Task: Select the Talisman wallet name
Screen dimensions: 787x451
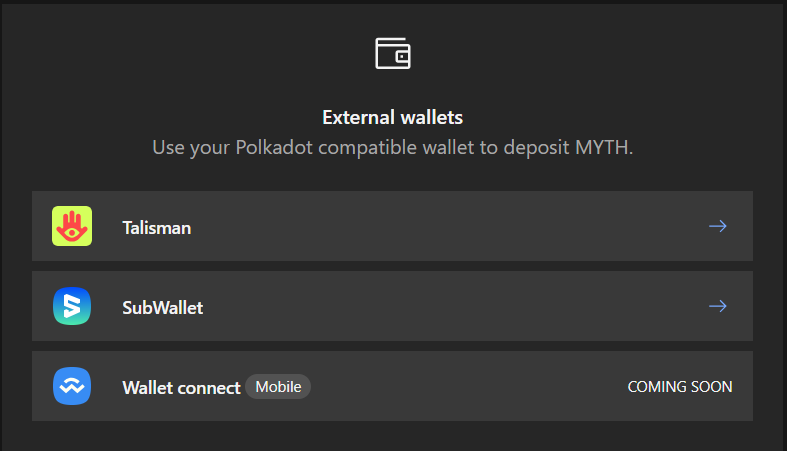Action: coord(156,228)
